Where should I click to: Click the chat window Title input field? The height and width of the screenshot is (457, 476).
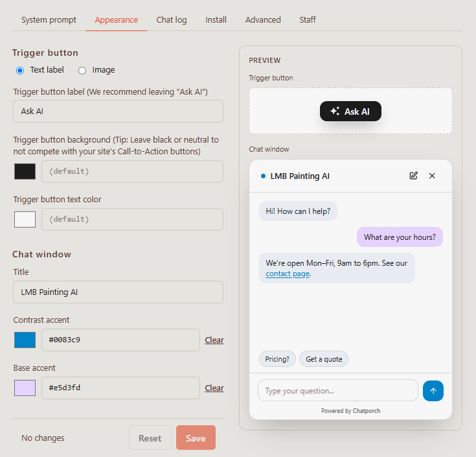tap(118, 292)
